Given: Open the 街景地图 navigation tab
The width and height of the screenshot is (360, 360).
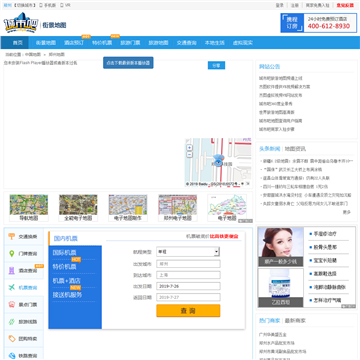Looking at the screenshot, I should tap(46, 43).
